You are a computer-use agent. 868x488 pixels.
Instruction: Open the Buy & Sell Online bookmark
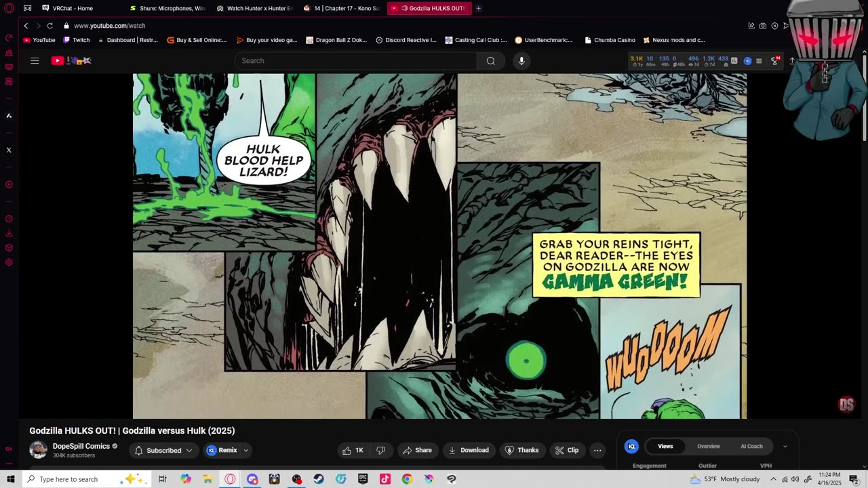197,40
